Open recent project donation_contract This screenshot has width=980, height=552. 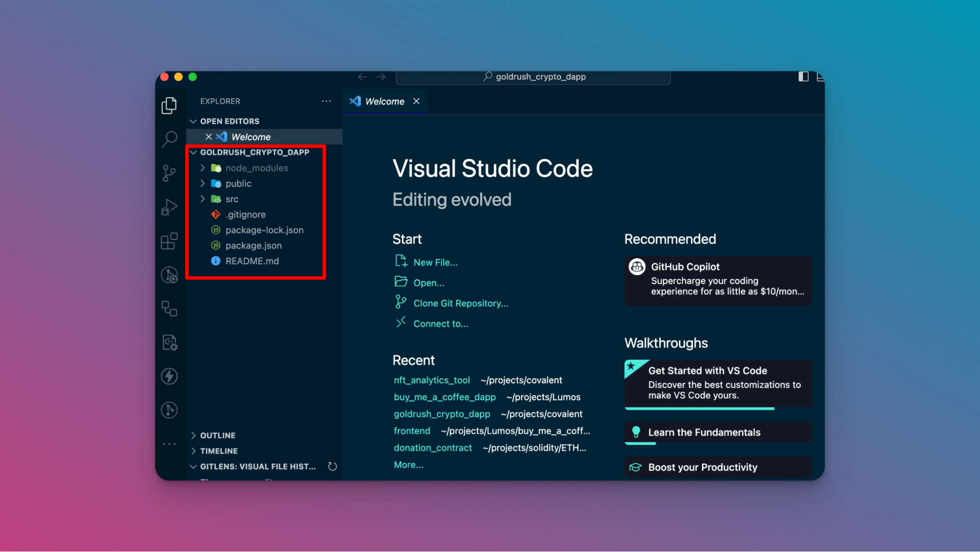(433, 448)
